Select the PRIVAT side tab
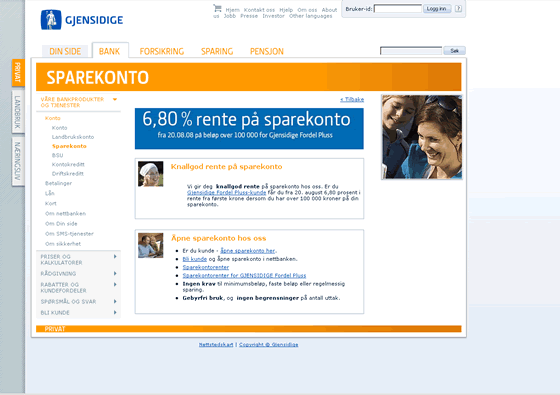 tap(18, 72)
